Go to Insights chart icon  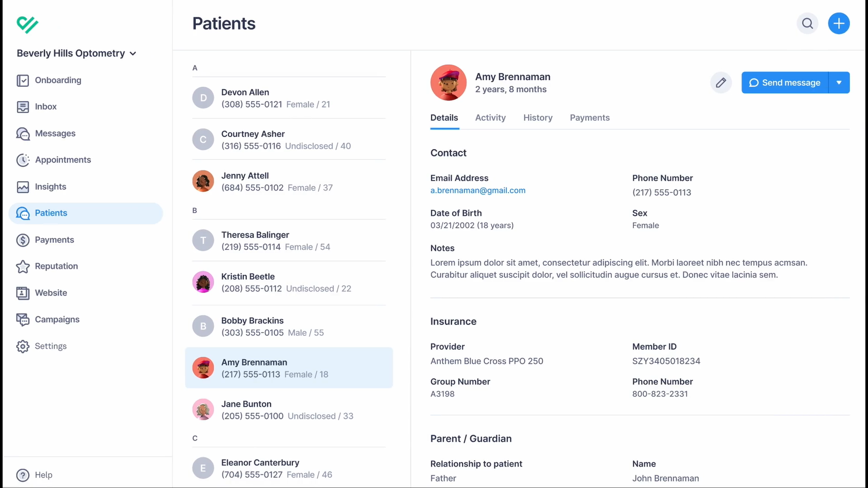[23, 187]
